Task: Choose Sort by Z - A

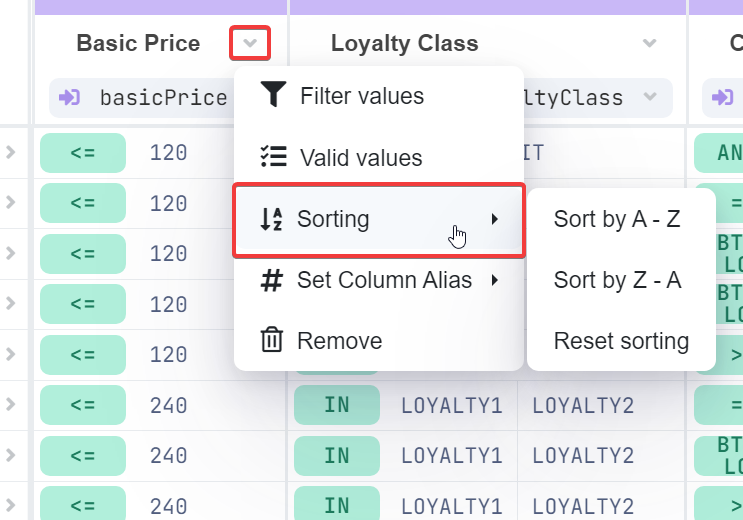Action: coord(617,281)
